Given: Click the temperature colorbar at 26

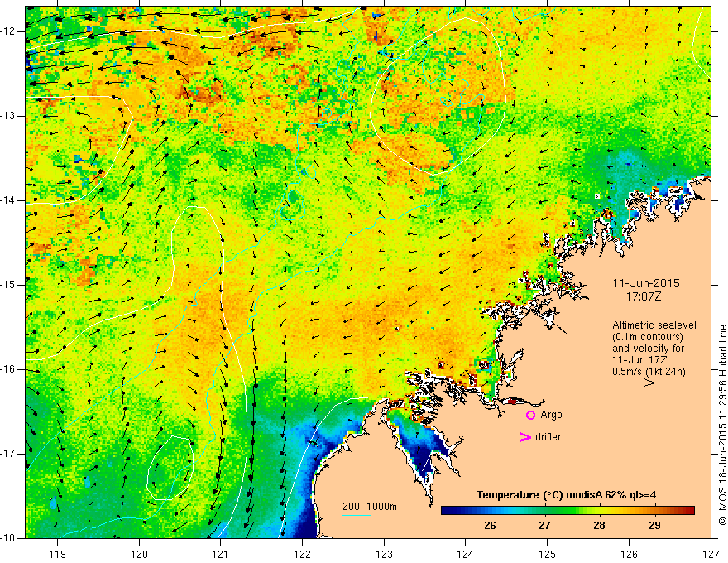Looking at the screenshot, I should tap(490, 511).
